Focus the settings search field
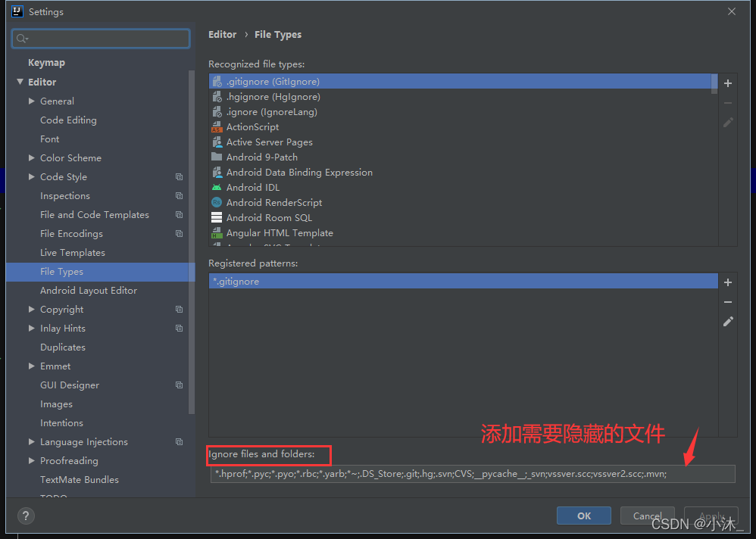This screenshot has height=539, width=756. pos(101,39)
